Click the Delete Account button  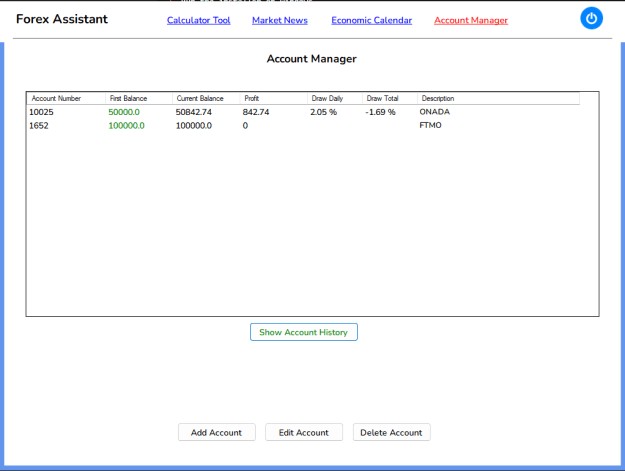[391, 432]
